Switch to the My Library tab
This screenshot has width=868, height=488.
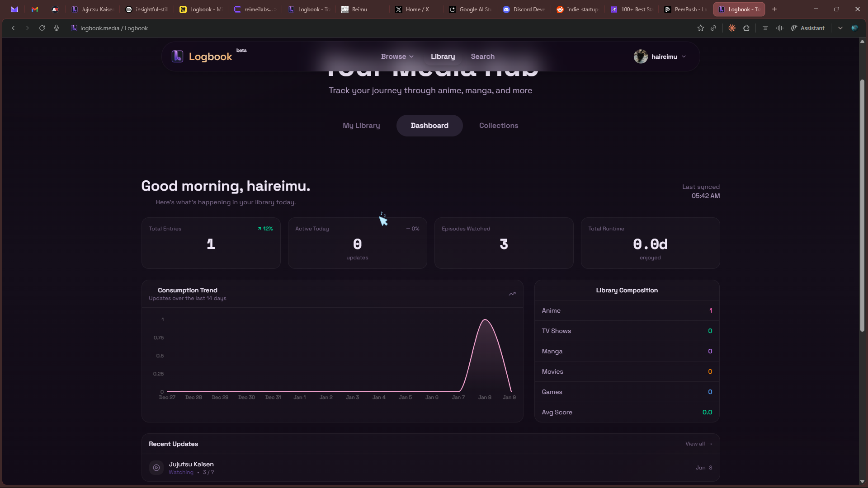coord(361,126)
